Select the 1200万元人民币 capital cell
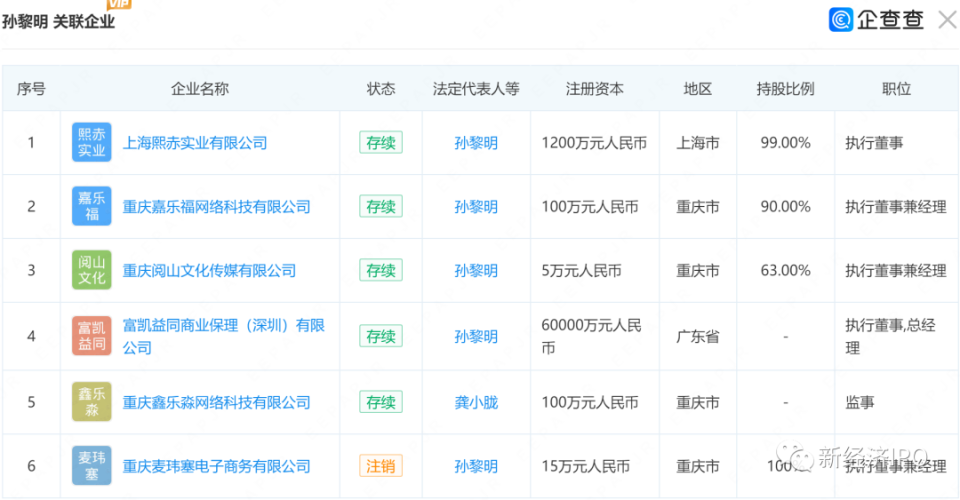This screenshot has width=960, height=500. pos(594,143)
